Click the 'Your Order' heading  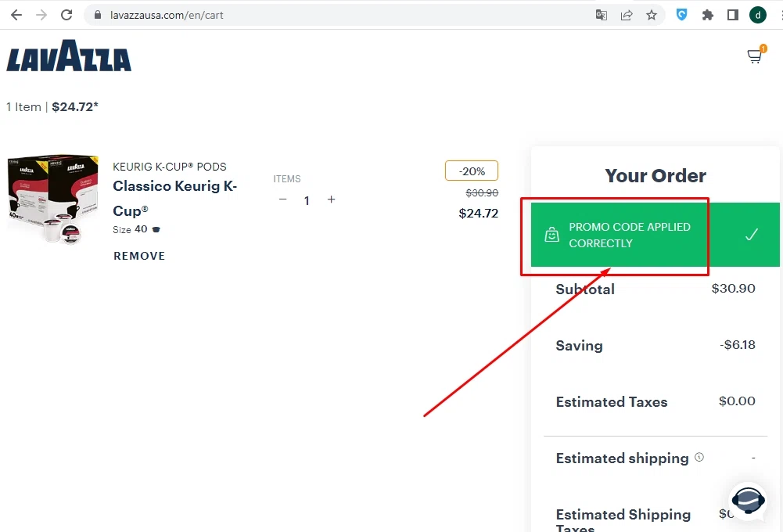[655, 176]
